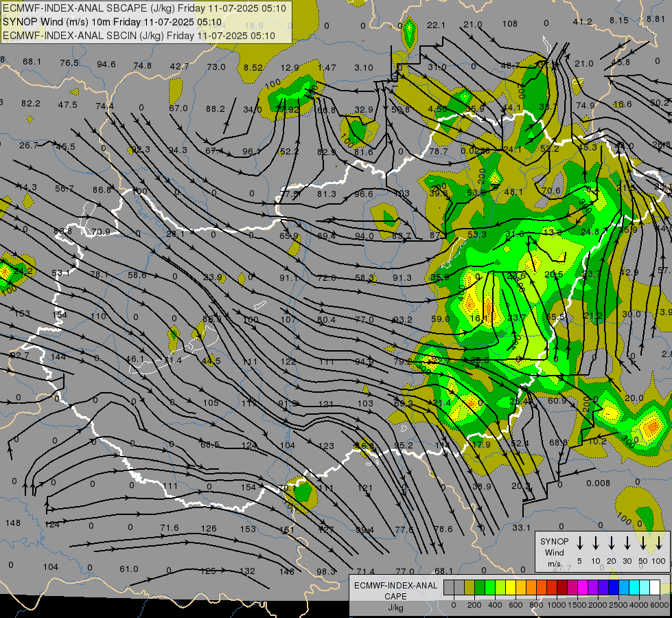Click the 'SYNOP' label in the wind legend
Image resolution: width=672 pixels, height=618 pixels.
tap(554, 541)
